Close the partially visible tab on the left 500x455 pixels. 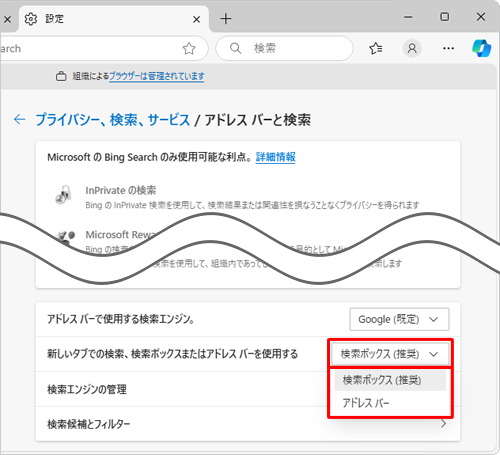pos(7,20)
